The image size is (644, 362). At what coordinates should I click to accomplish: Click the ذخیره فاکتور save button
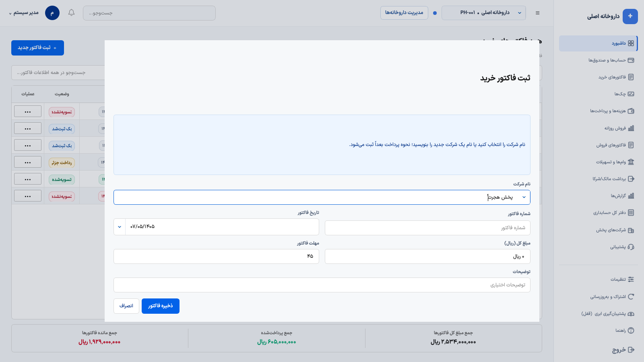tap(161, 306)
